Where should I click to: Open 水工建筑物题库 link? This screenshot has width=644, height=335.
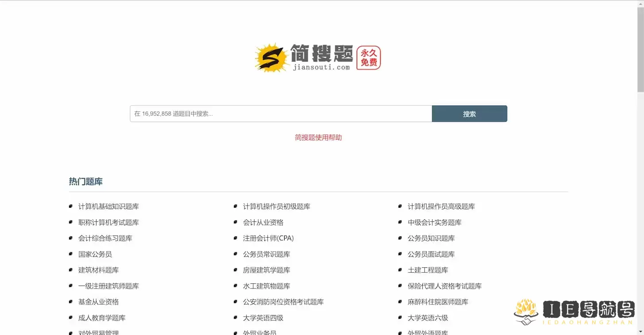click(x=266, y=286)
